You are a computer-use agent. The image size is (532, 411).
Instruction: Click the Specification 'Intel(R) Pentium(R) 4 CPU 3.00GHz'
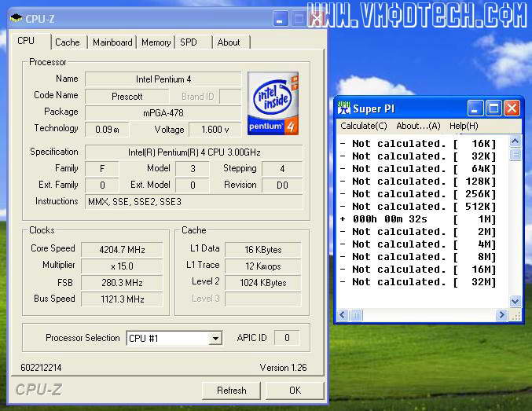tap(194, 152)
